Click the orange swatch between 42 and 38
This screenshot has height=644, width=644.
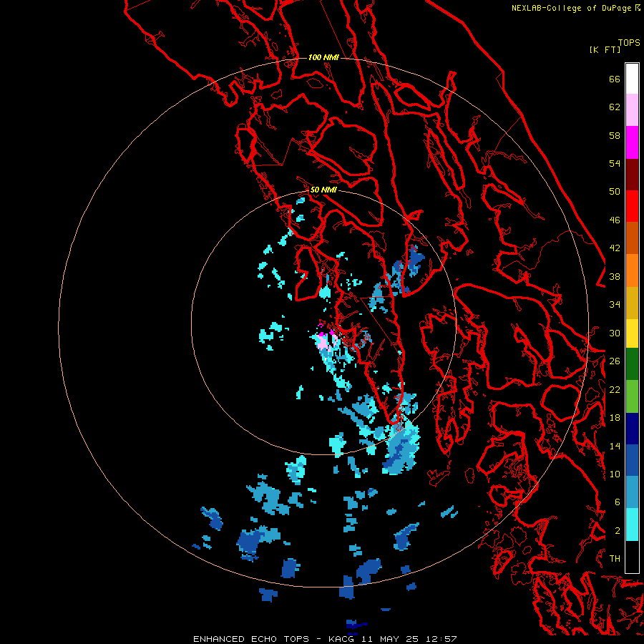pyautogui.click(x=632, y=270)
